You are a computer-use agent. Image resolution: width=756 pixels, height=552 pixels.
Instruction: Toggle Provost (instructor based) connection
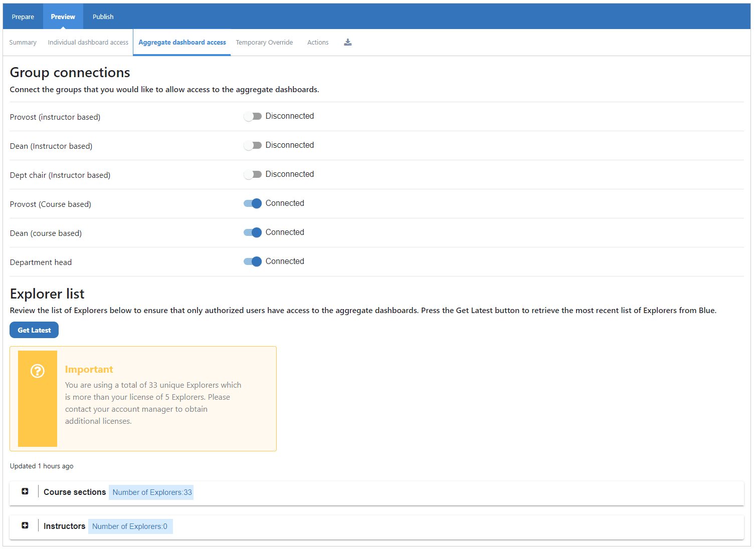[x=253, y=116]
